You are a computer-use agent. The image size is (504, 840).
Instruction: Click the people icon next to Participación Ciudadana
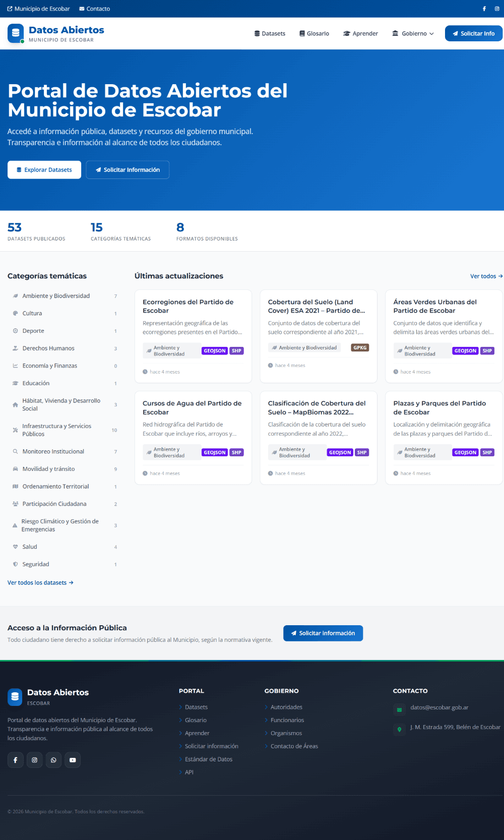pyautogui.click(x=16, y=504)
